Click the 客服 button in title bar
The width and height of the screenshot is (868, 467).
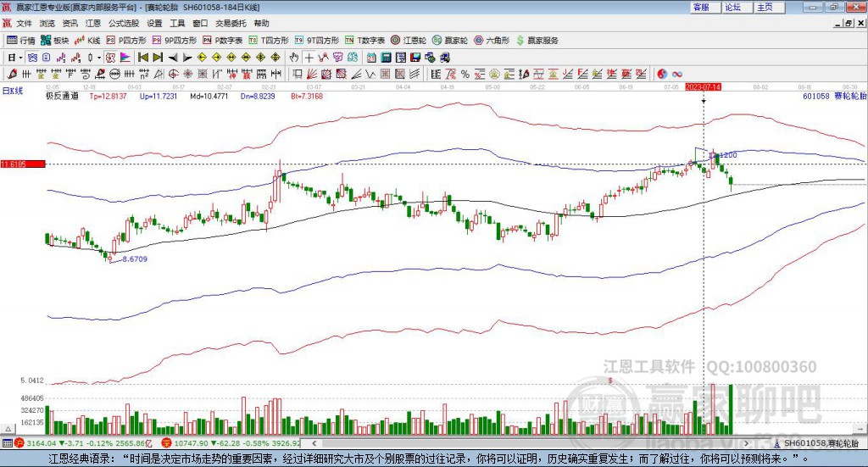pos(704,7)
